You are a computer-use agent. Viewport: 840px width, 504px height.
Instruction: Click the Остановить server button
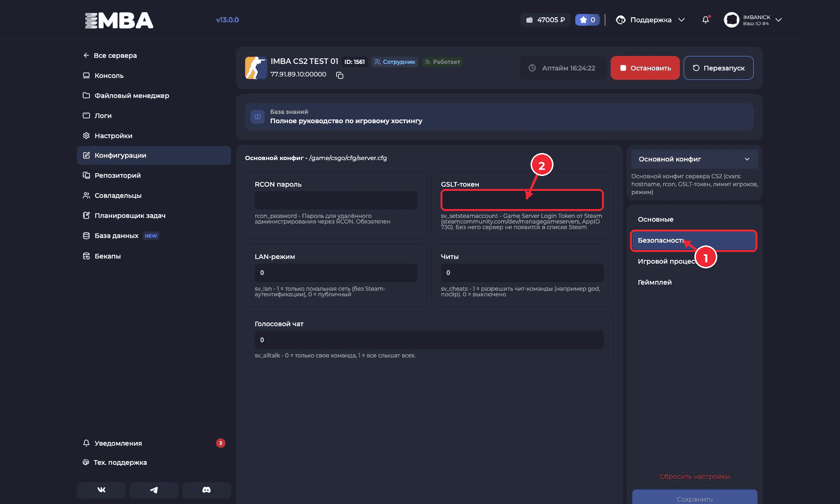click(x=645, y=68)
